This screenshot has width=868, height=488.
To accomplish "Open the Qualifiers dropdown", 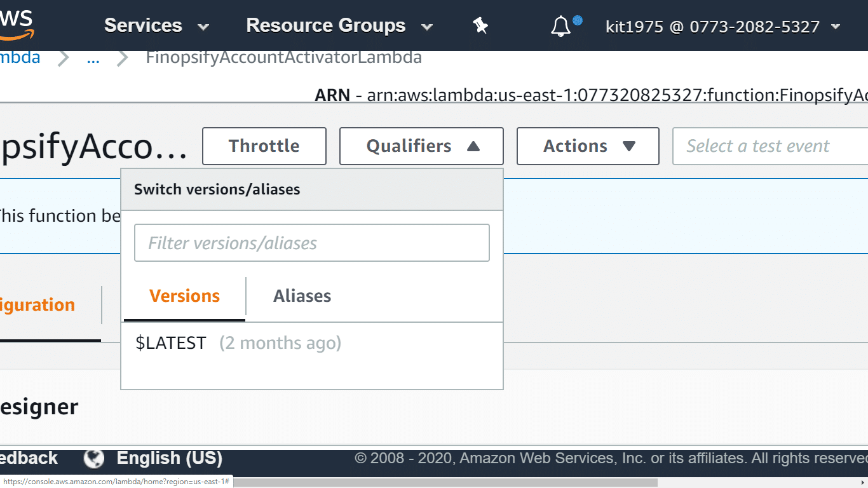I will tap(421, 146).
